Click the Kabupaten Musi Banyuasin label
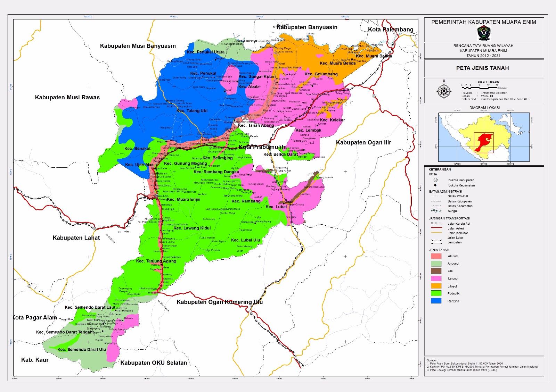The image size is (556, 392). click(x=138, y=46)
